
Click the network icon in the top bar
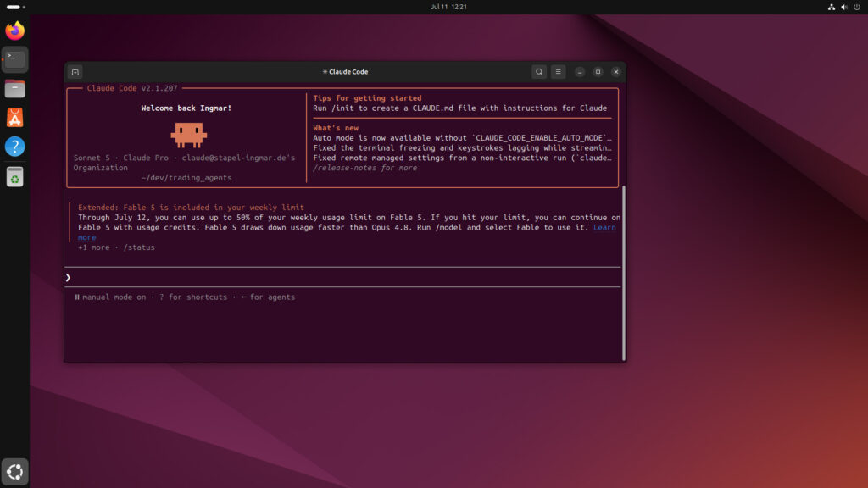(x=831, y=7)
